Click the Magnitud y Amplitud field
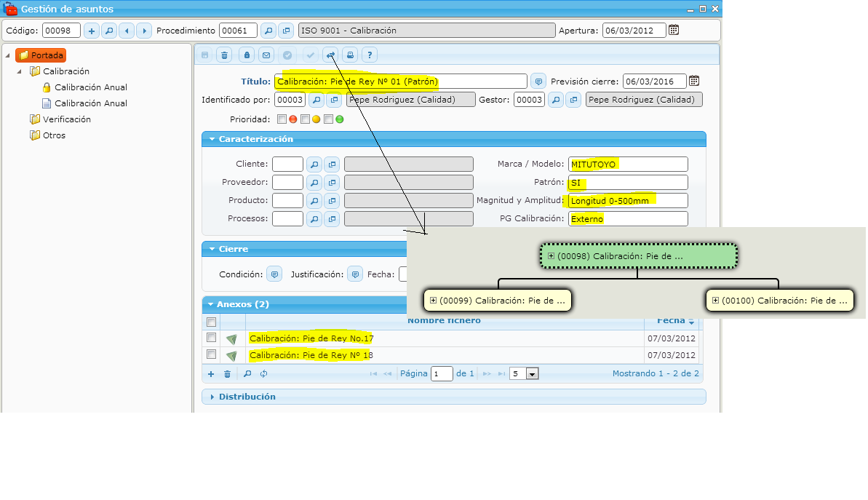868x500 pixels. pos(629,201)
